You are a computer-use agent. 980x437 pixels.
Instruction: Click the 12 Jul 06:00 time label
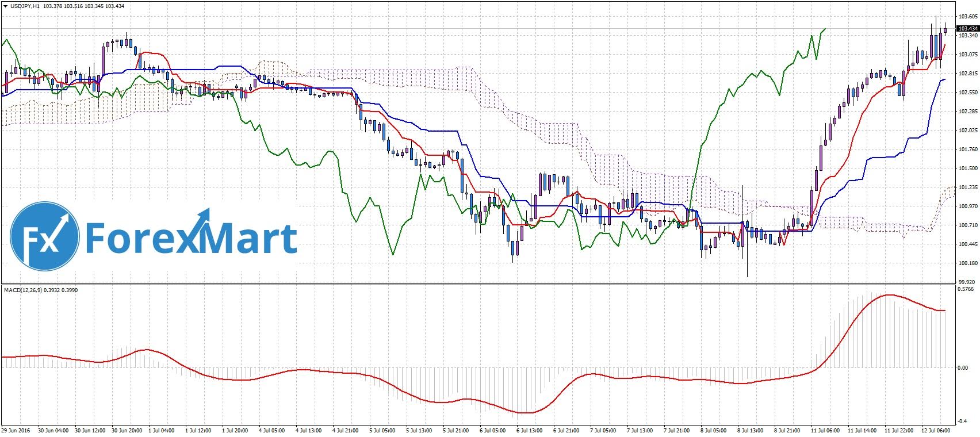[936, 430]
